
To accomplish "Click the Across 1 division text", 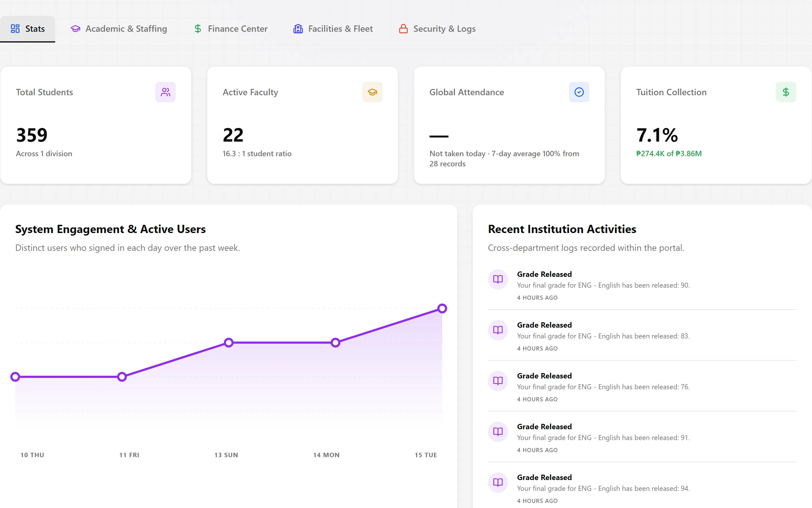I will [x=44, y=154].
